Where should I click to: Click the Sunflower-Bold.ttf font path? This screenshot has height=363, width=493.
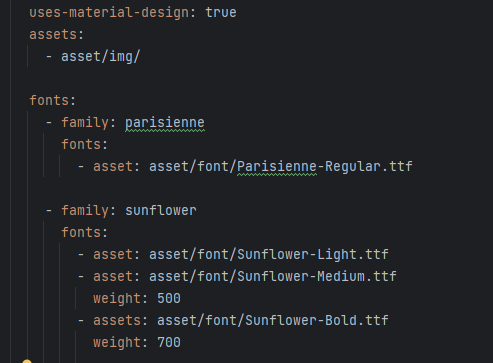[273, 320]
